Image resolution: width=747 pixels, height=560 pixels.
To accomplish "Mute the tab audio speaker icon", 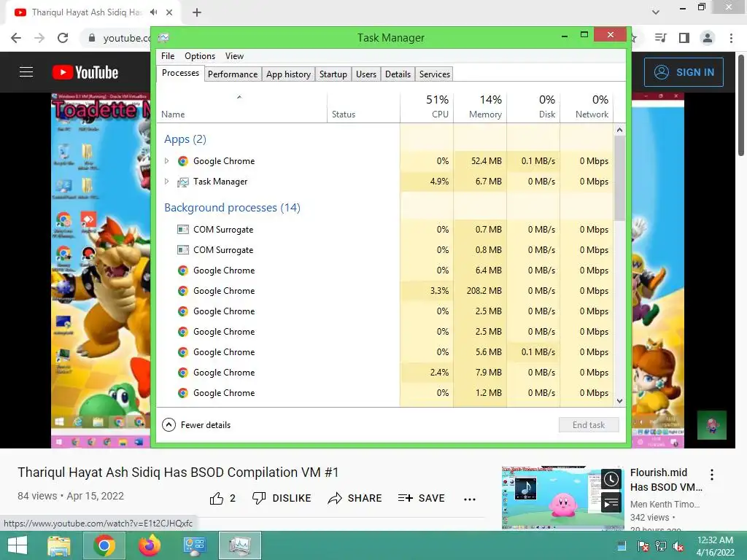I will click(x=153, y=12).
